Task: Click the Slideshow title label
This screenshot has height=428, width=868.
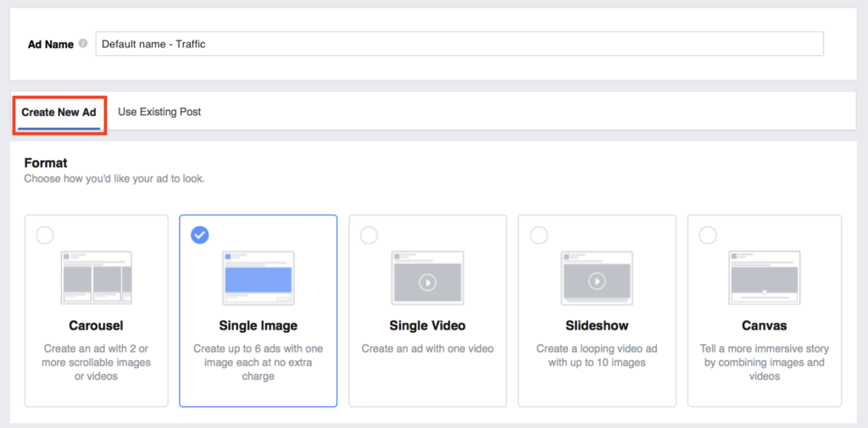Action: tap(597, 325)
